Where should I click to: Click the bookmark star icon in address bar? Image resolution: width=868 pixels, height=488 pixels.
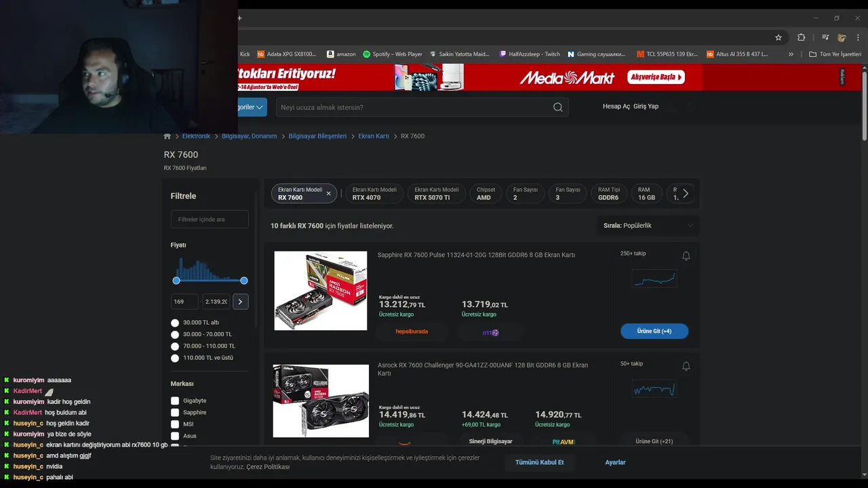coord(778,37)
